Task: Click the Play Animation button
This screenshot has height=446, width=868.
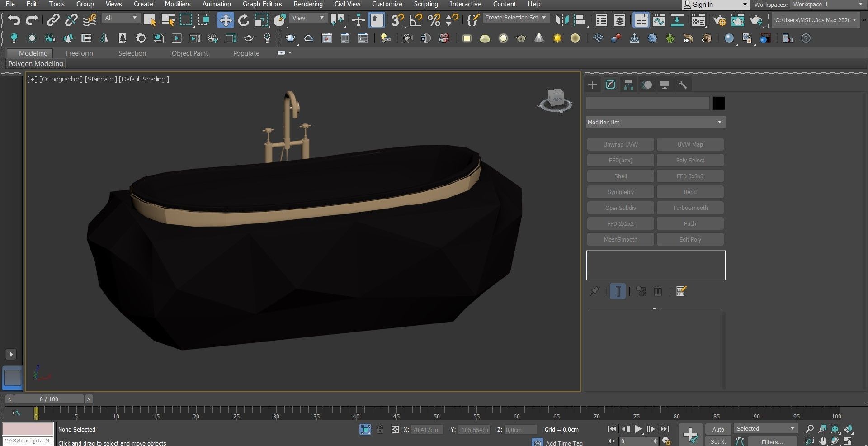Action: click(638, 429)
